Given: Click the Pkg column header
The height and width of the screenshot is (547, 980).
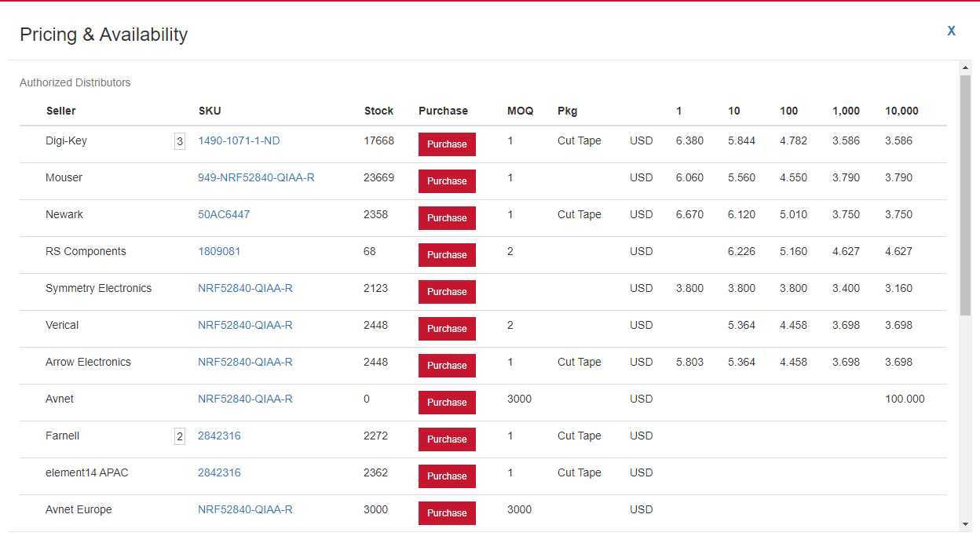Looking at the screenshot, I should pos(567,111).
